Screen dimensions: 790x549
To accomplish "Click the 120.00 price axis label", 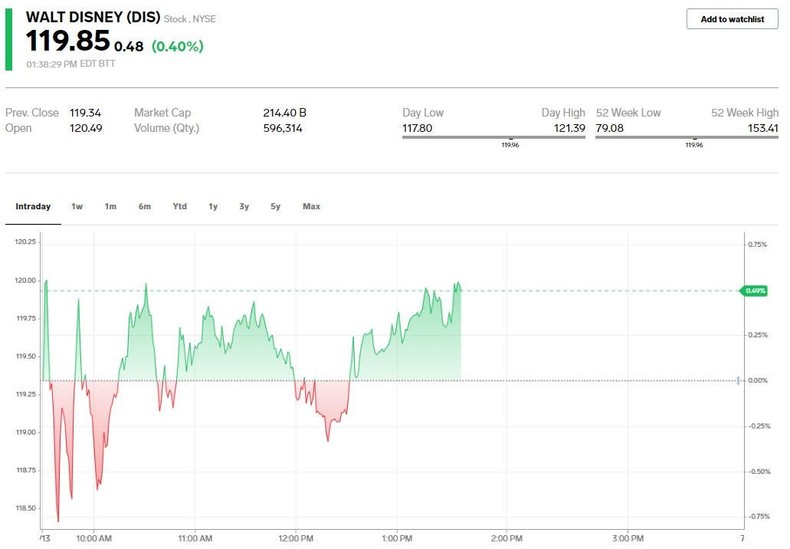I will (24, 281).
